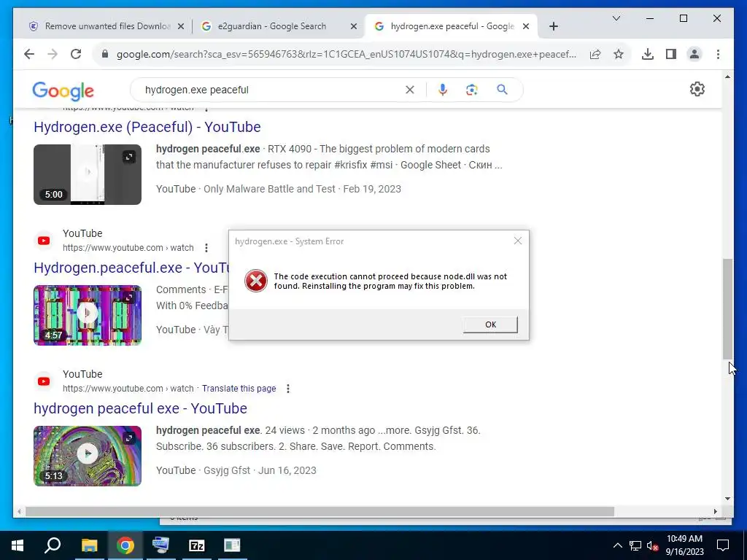Viewport: 747px width, 560px height.
Task: Open the remote desktop app on taskbar
Action: [x=160, y=545]
